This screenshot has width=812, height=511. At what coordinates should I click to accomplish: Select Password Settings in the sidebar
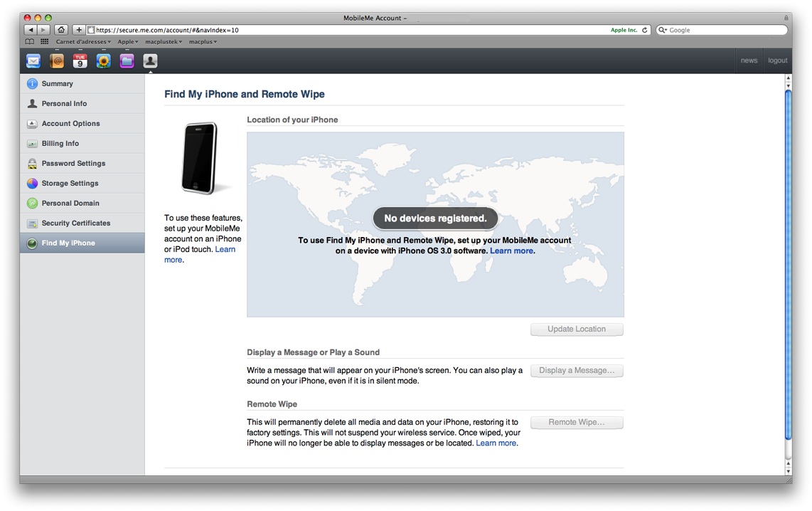pyautogui.click(x=82, y=163)
